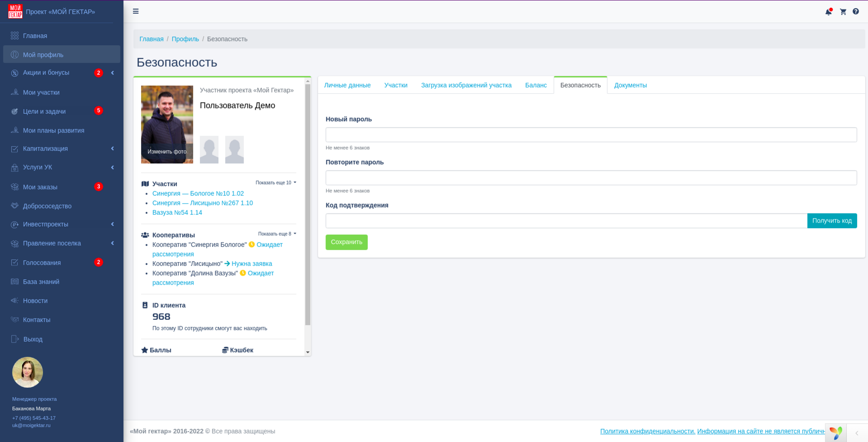Open the Загрузка изображений участка tab
This screenshot has height=442, width=868.
(x=466, y=85)
